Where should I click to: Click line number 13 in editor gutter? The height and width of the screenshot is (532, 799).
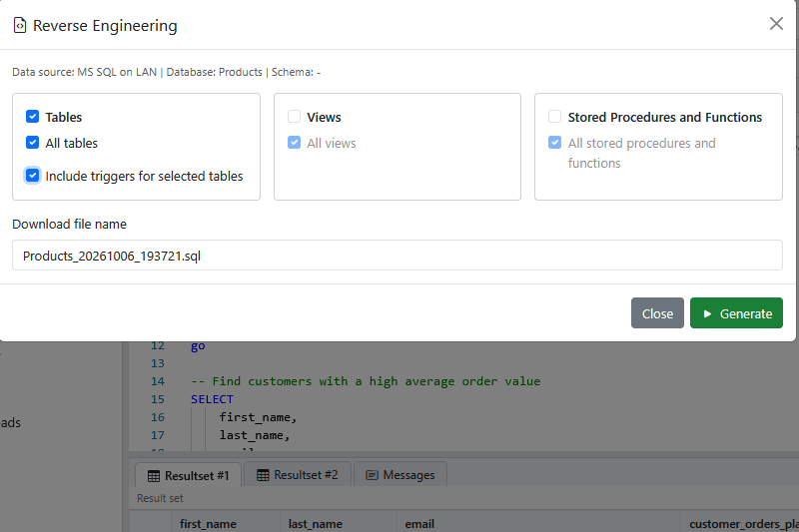point(158,363)
